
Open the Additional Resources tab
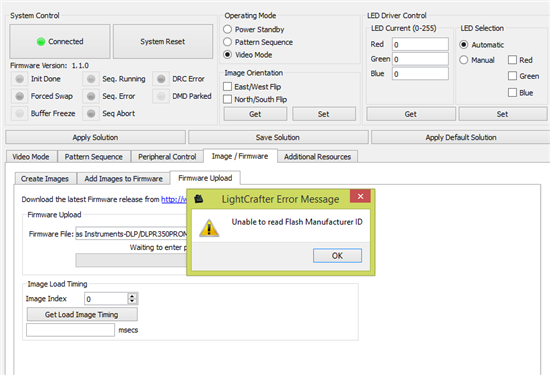click(x=317, y=157)
